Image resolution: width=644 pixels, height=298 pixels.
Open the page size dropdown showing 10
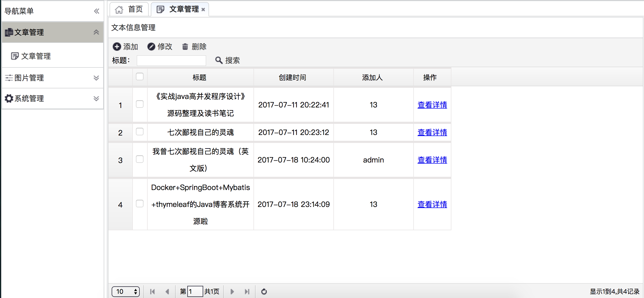(x=126, y=291)
